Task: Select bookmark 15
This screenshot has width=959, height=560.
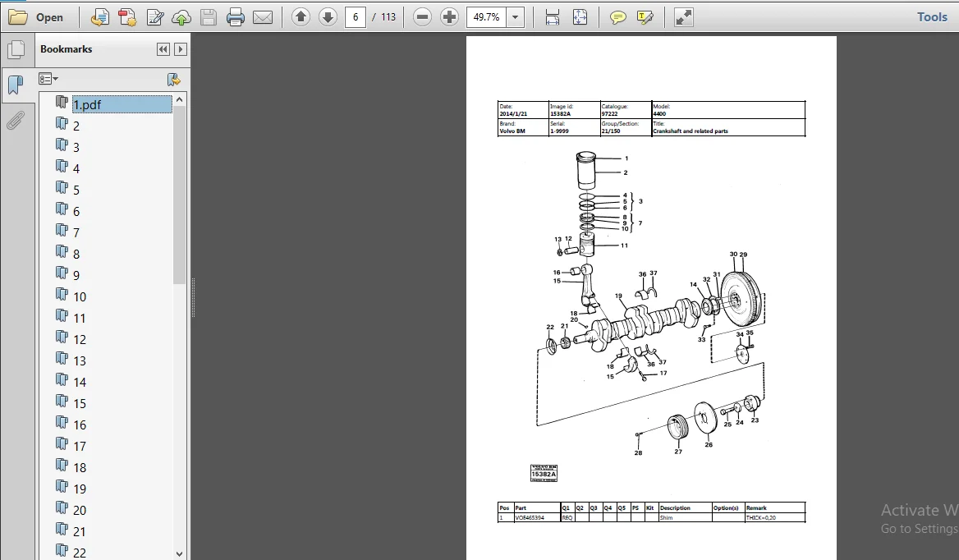Action: tap(80, 404)
